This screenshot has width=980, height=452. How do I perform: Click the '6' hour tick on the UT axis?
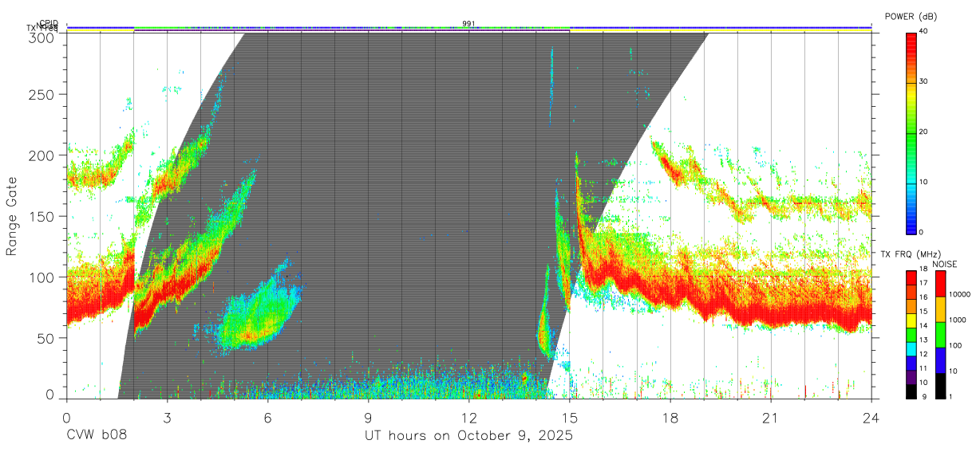(267, 417)
